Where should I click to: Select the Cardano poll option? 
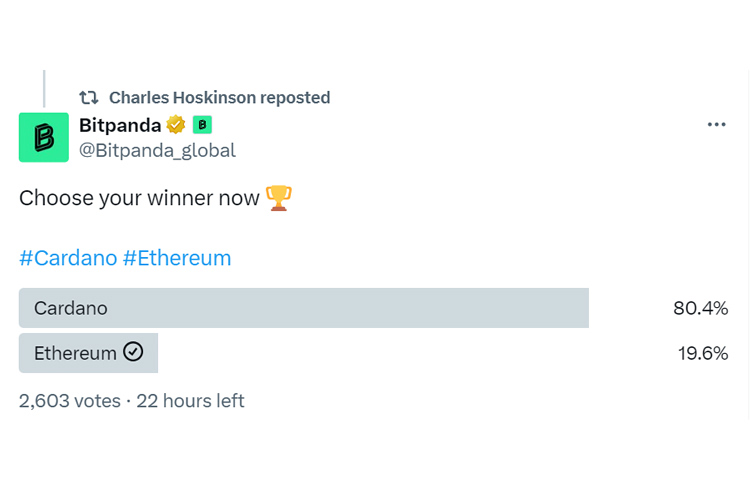pos(303,308)
